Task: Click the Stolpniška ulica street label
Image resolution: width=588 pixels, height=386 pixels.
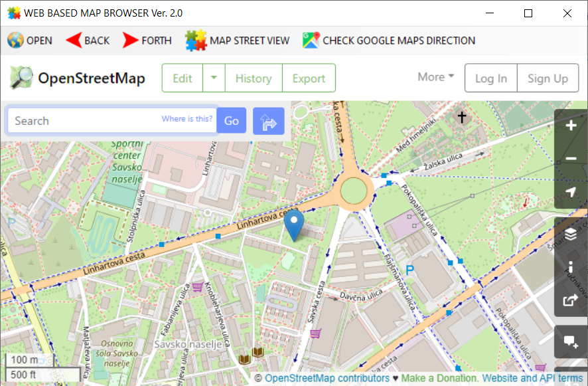Action: click(135, 217)
